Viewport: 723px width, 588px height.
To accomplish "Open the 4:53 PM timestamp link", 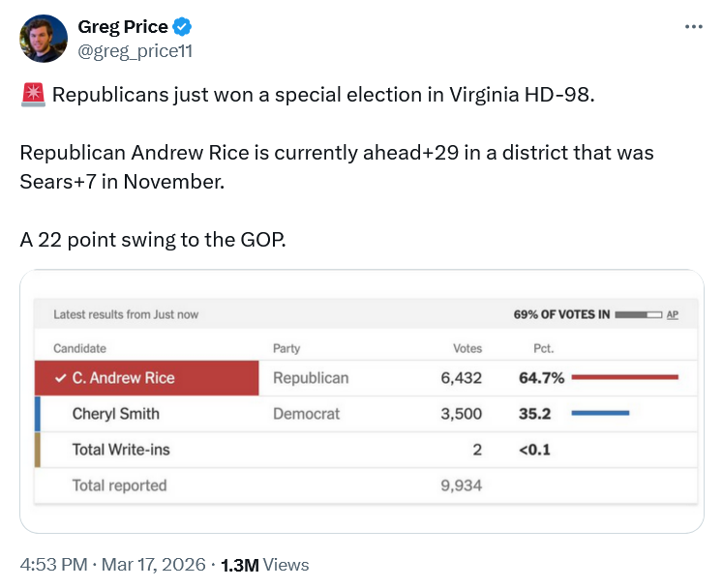I will tap(51, 565).
